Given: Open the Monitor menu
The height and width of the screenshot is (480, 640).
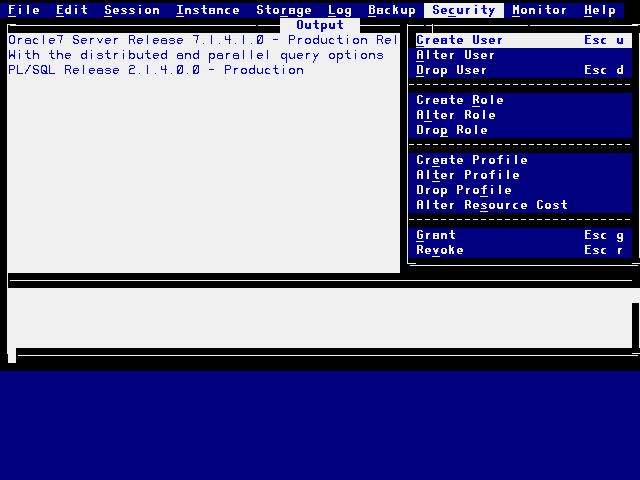Looking at the screenshot, I should (540, 10).
